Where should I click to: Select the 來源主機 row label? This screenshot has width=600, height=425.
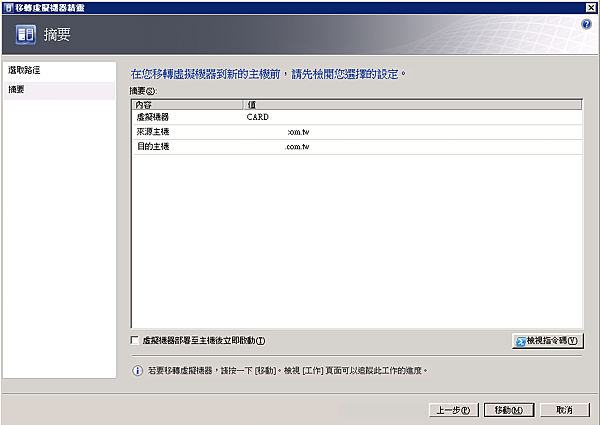pyautogui.click(x=153, y=132)
